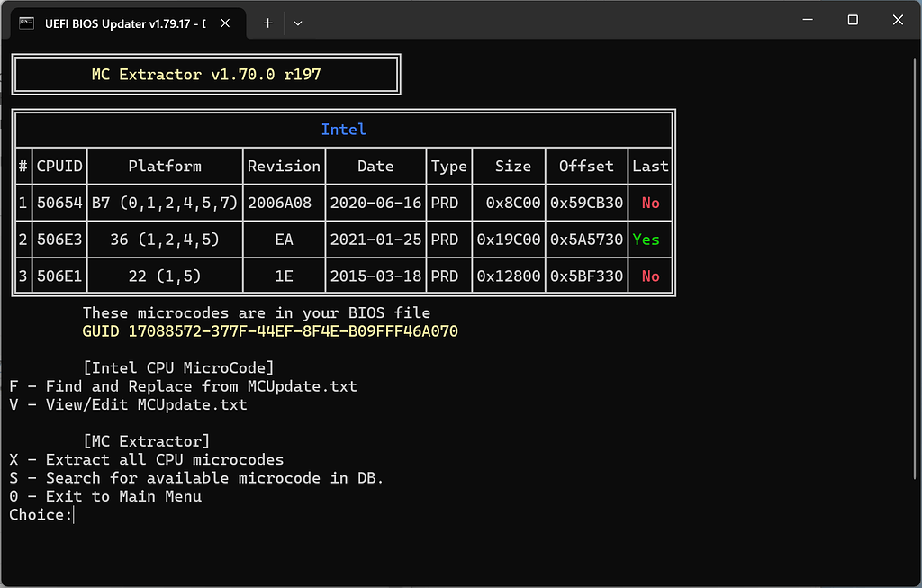Click the Offset column header
The height and width of the screenshot is (588, 922).
coord(586,167)
